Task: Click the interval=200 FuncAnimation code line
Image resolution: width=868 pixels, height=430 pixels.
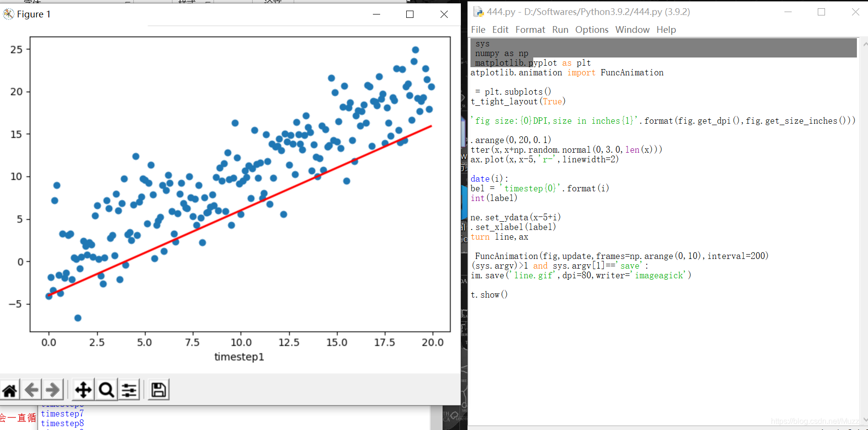Action: point(622,256)
